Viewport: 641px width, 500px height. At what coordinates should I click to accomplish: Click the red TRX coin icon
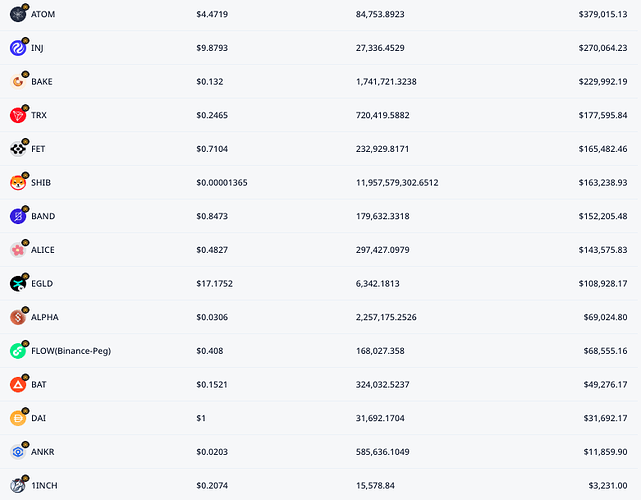pos(18,116)
